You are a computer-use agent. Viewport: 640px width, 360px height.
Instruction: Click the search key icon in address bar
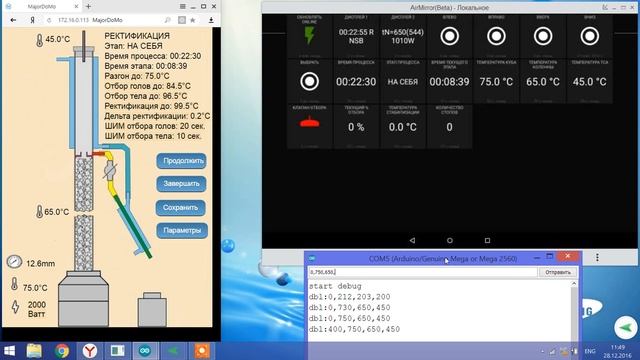[x=167, y=20]
